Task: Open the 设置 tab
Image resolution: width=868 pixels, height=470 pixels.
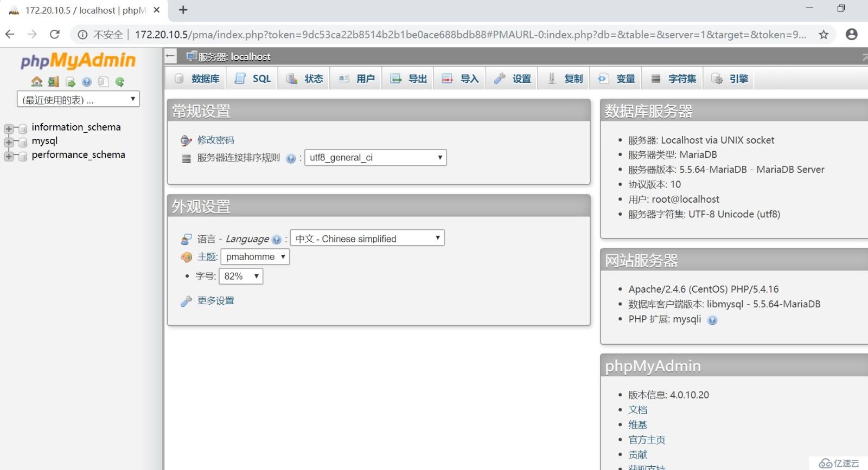Action: click(513, 79)
